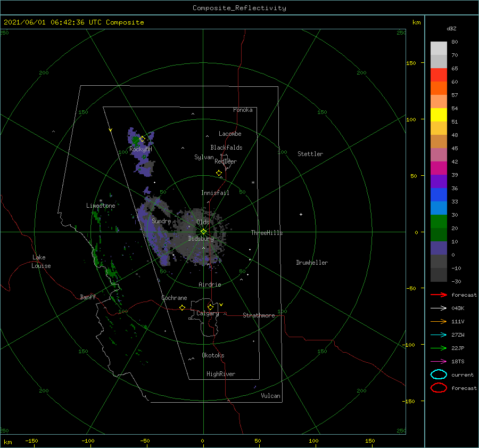Click the green 22JP arrow legend icon
479x448 pixels.
(x=439, y=348)
